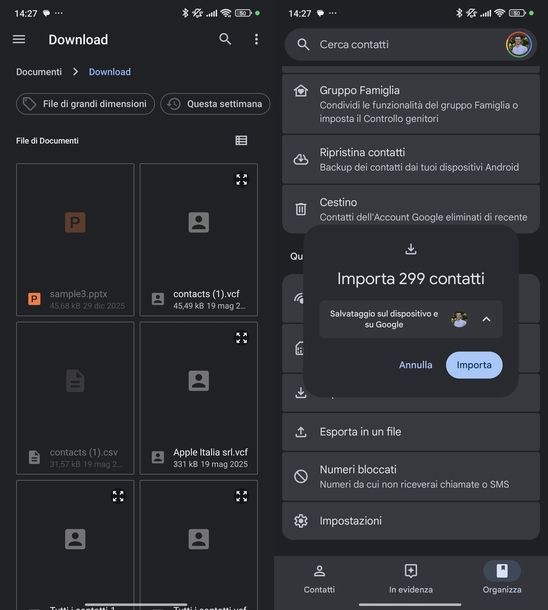Select the Download breadcrumb

click(x=110, y=72)
